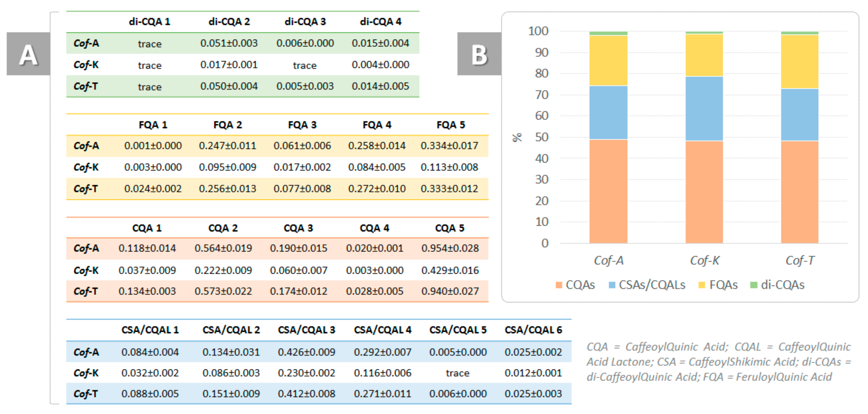
Task: Select the CSA/CQAL 6 column header
Action: click(533, 330)
